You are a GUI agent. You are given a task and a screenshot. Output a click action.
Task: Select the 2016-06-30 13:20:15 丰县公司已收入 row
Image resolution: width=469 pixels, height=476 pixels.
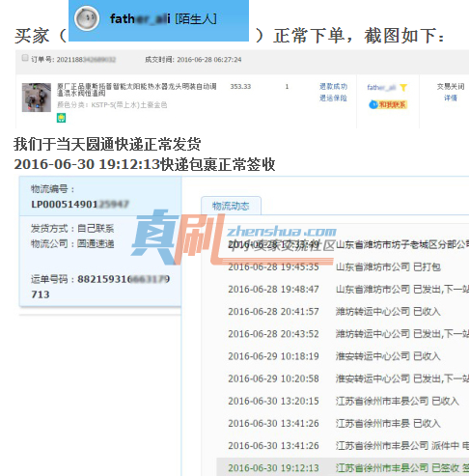point(344,401)
